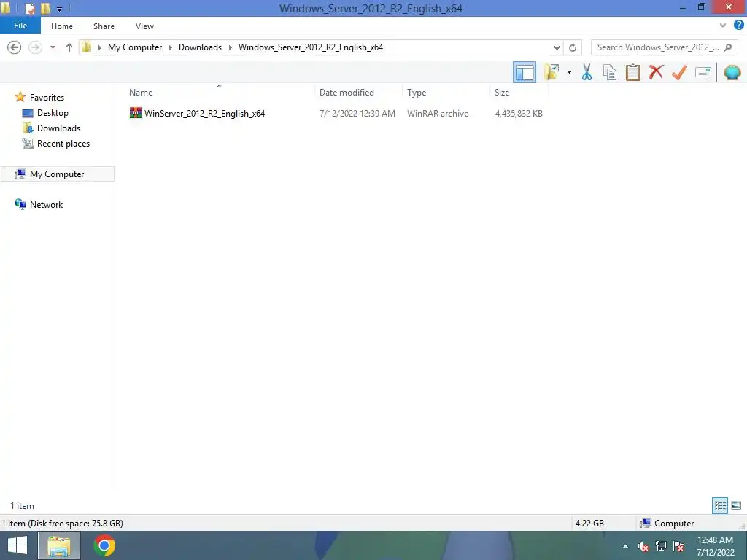747x560 pixels.
Task: Click the orange checkmark Properties icon
Action: point(679,72)
